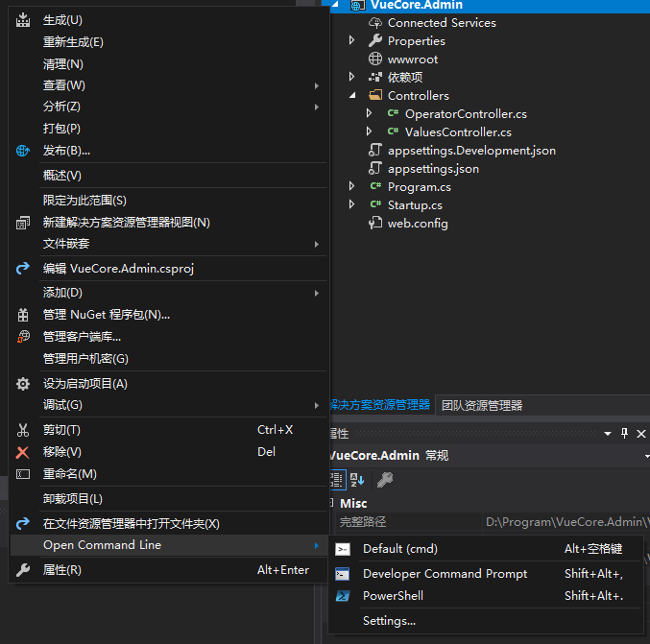The width and height of the screenshot is (650, 644).
Task: Open the 添加(D) submenu
Action: coord(169,293)
